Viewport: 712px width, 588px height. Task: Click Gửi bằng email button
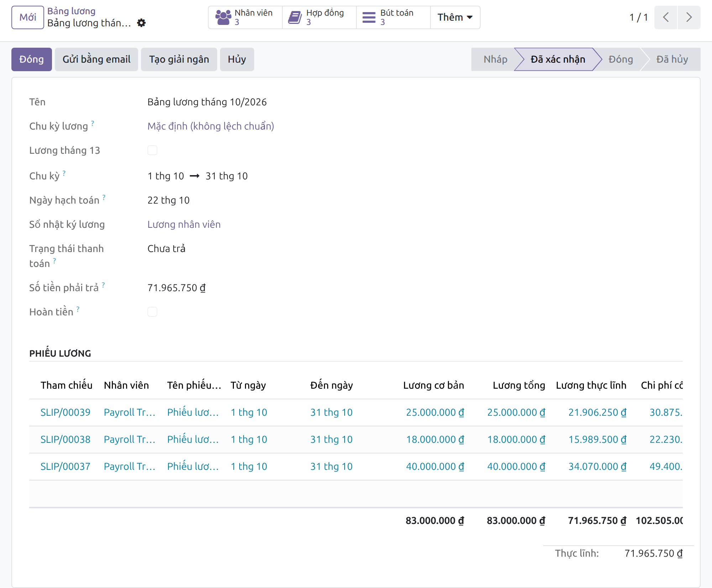(96, 59)
